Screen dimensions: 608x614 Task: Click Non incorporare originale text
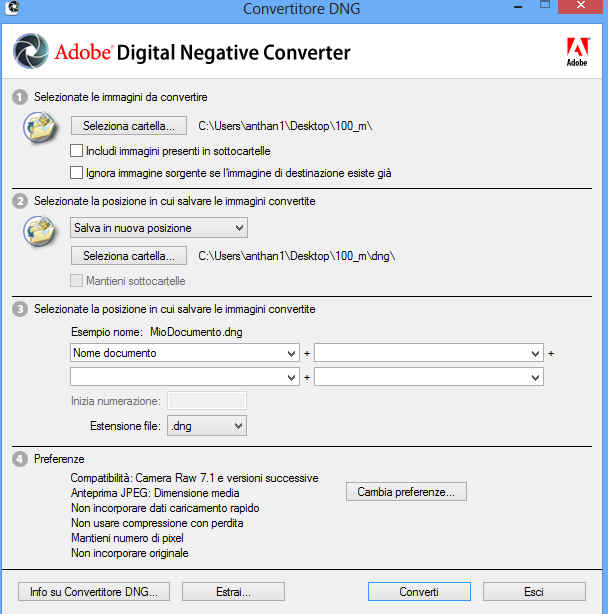130,553
